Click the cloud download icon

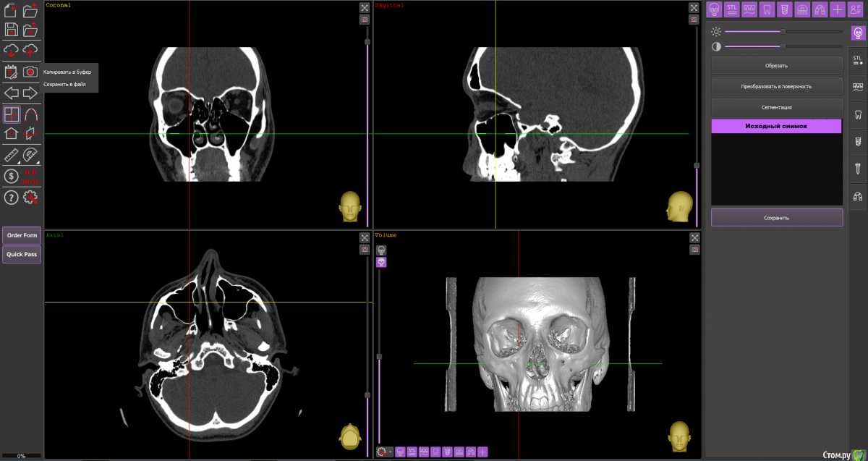11,50
